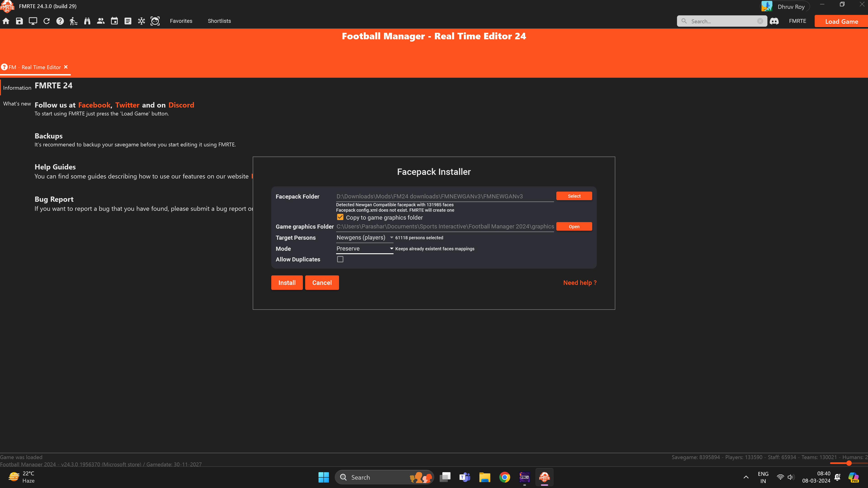Open Task View on taskbar
The image size is (868, 488).
(x=445, y=477)
